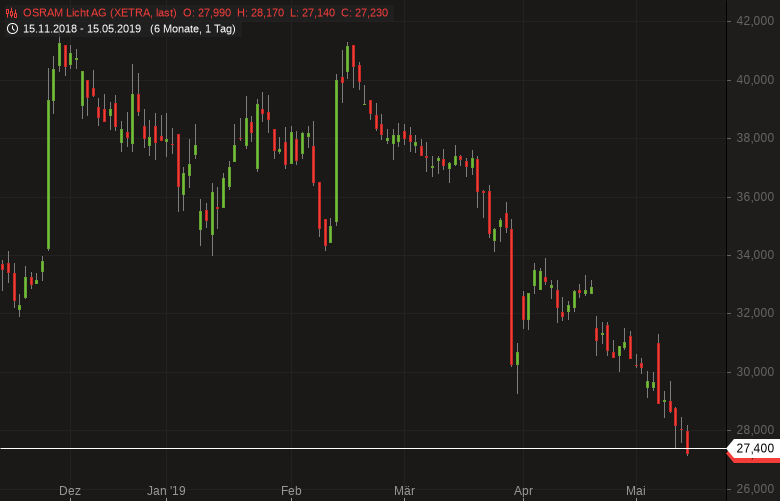This screenshot has width=780, height=501.
Task: Click the clock icon beside the date range
Action: tap(12, 29)
